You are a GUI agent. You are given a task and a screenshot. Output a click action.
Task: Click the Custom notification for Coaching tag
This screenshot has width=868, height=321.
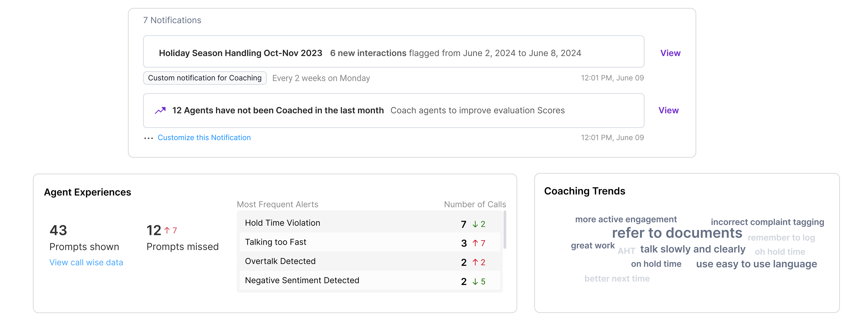(x=205, y=78)
